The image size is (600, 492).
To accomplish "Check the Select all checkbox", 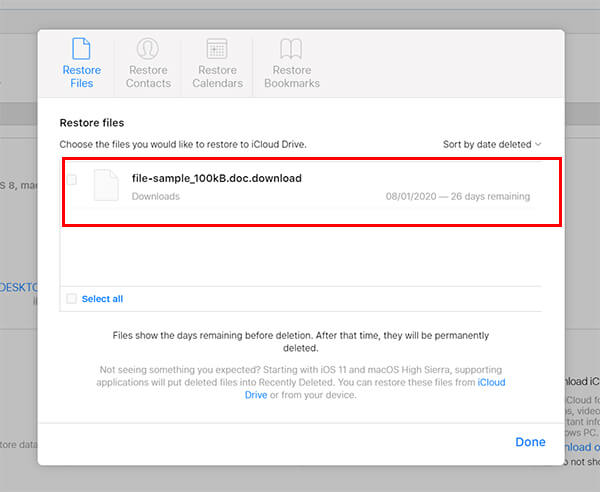I will coord(72,298).
